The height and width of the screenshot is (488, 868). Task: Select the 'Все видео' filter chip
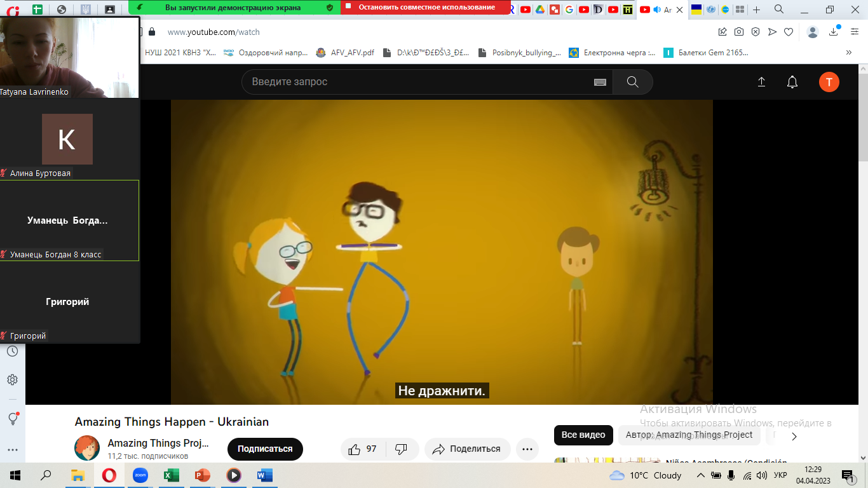point(583,435)
